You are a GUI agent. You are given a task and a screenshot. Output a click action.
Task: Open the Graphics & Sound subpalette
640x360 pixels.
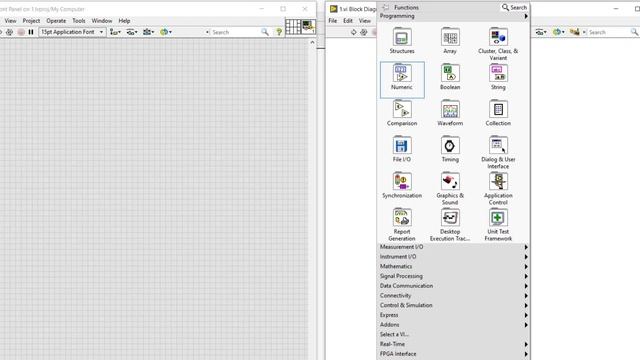[x=450, y=188]
